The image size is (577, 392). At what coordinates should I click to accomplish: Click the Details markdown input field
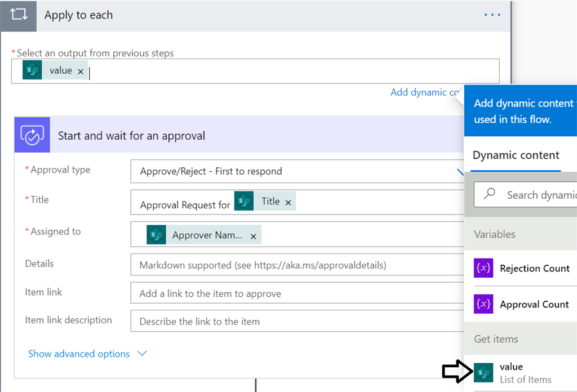[x=296, y=265]
